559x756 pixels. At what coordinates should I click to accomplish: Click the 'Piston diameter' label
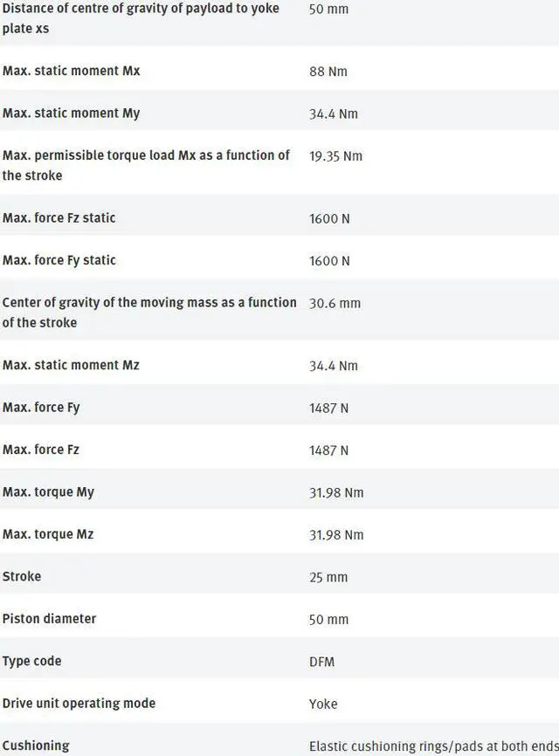[x=49, y=619]
